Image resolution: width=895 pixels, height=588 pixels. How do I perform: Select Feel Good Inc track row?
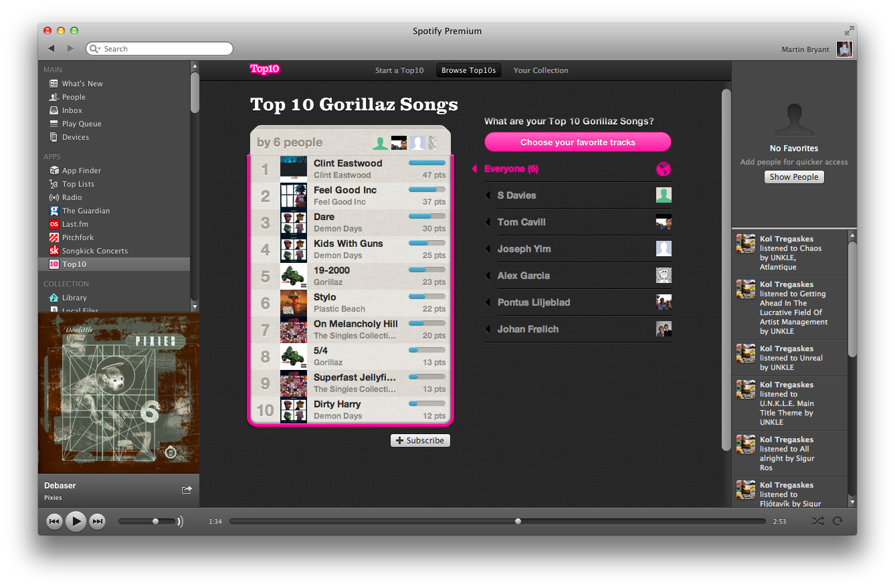(x=351, y=196)
